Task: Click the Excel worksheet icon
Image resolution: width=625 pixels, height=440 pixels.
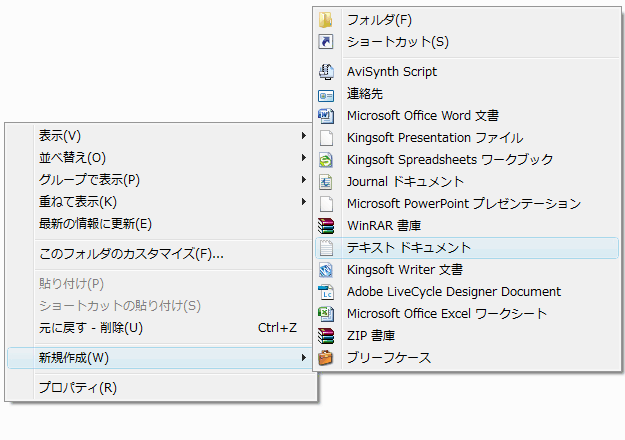Action: pyautogui.click(x=326, y=314)
